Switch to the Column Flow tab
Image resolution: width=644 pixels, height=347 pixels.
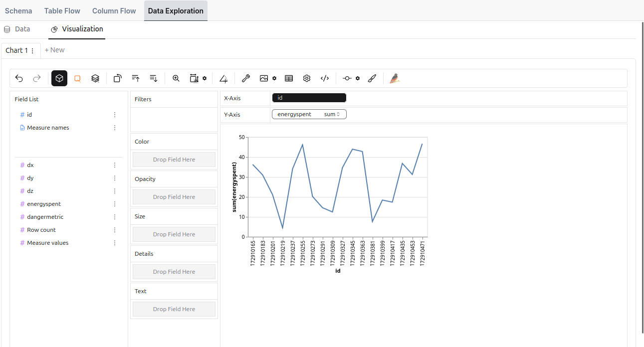click(114, 11)
